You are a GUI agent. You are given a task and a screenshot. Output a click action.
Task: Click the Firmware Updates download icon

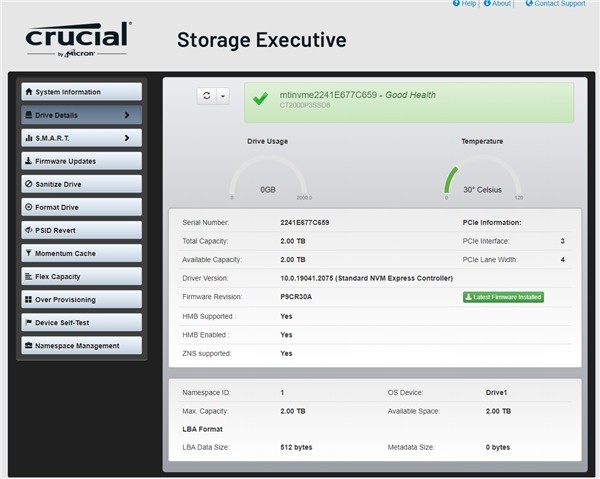point(28,161)
